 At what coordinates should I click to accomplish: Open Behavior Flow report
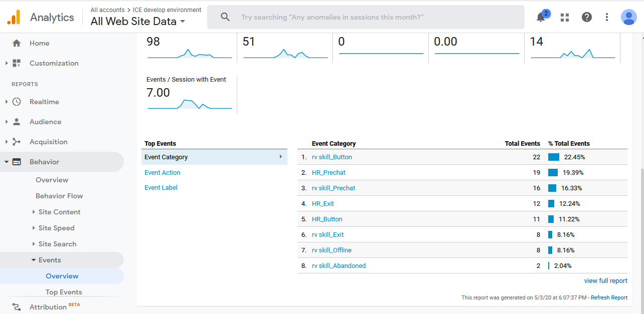[x=59, y=196]
